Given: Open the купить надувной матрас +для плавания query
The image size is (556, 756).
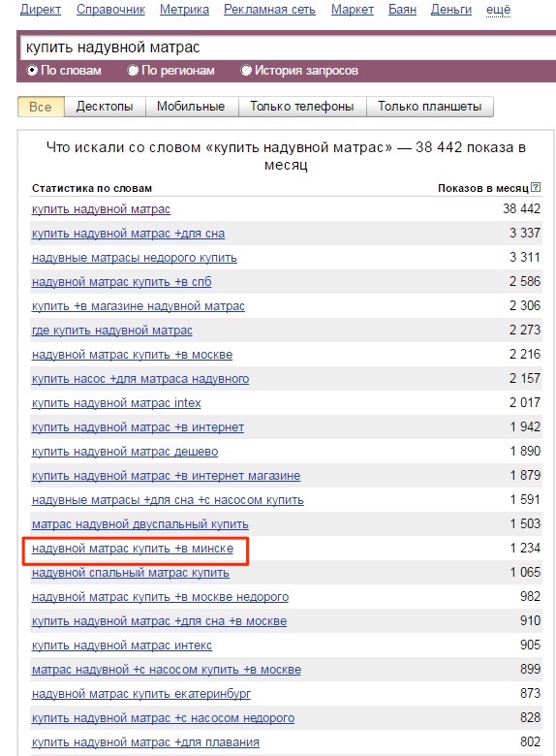Looking at the screenshot, I should click(x=145, y=742).
